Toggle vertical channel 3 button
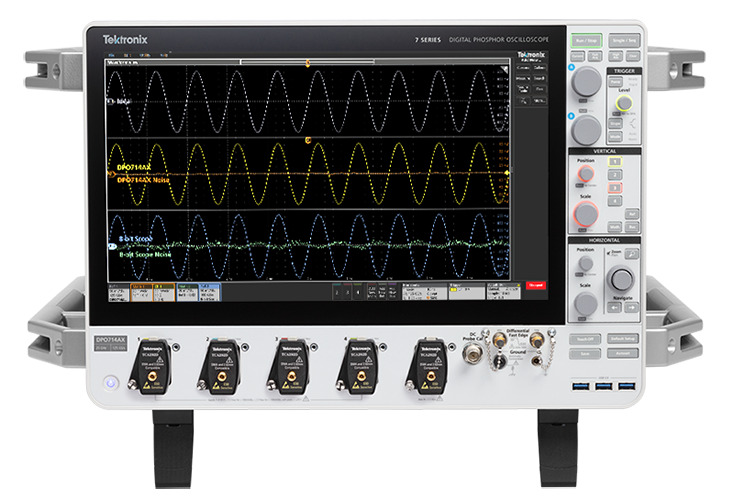Image resolution: width=734 pixels, height=500 pixels. click(615, 188)
